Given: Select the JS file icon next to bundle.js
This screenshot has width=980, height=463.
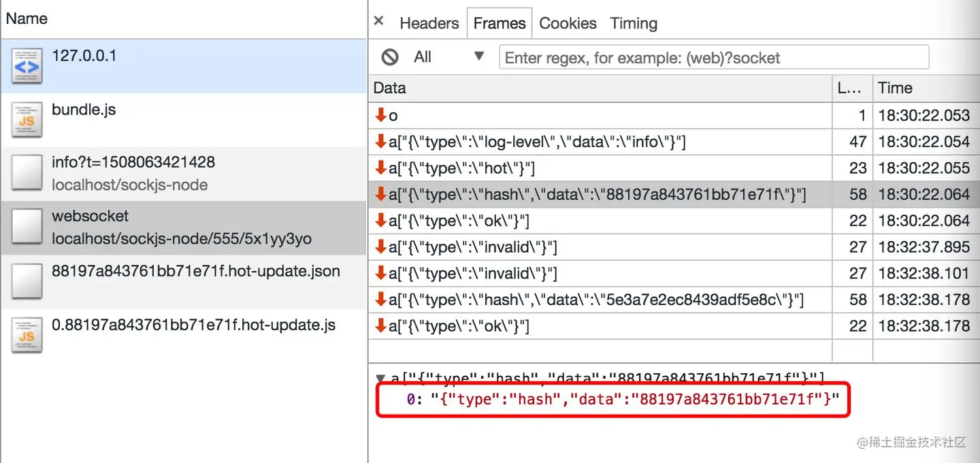Looking at the screenshot, I should click(27, 116).
